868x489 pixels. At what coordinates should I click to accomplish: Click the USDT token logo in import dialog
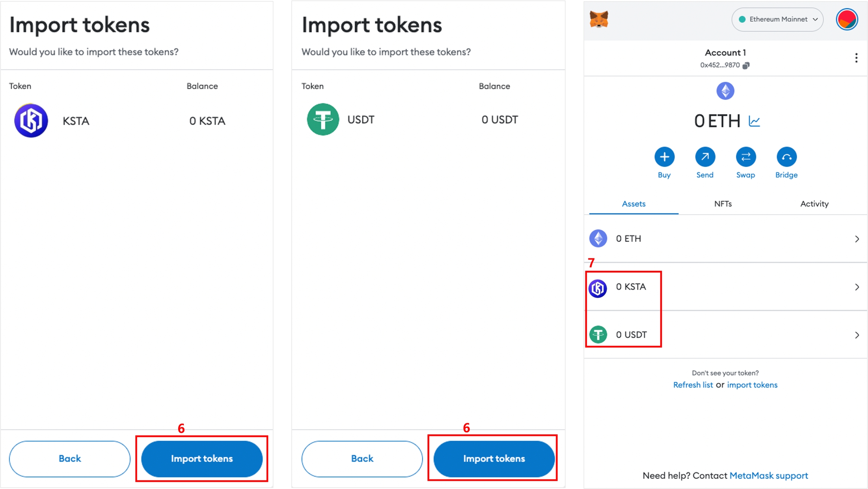(x=323, y=119)
